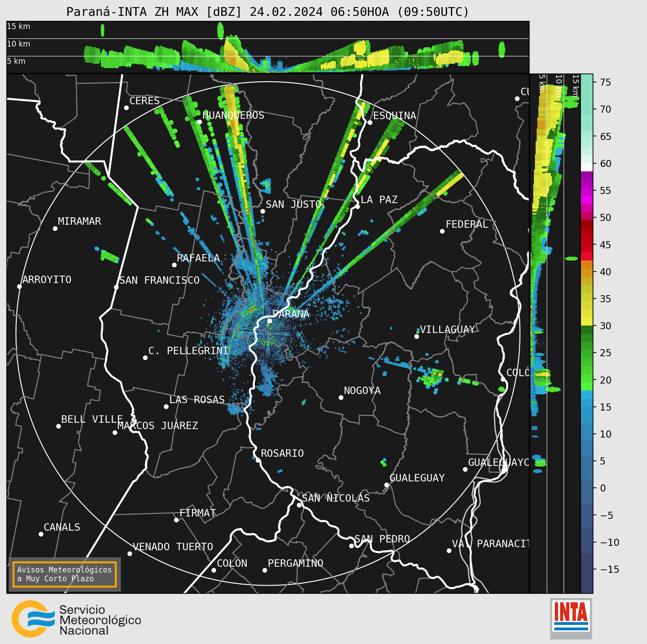This screenshot has height=644, width=647.
Task: Click the GUALEGUAY city label
Action: click(417, 478)
